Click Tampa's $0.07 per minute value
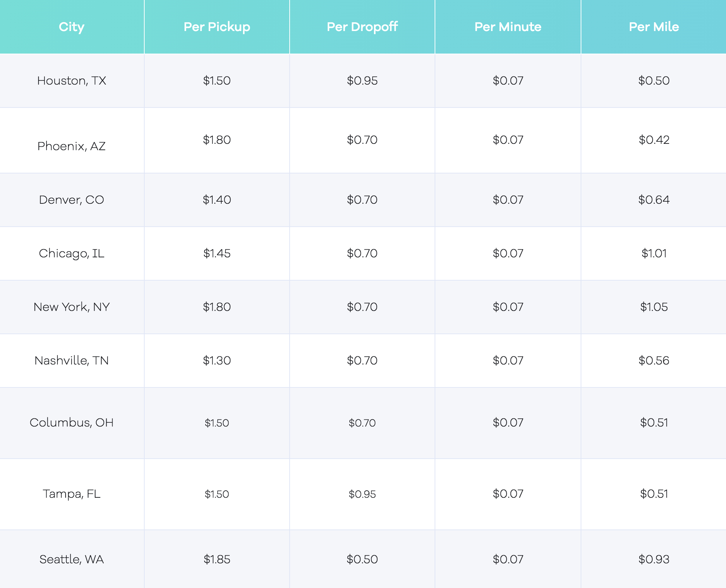Viewport: 726px width, 588px height. click(508, 494)
